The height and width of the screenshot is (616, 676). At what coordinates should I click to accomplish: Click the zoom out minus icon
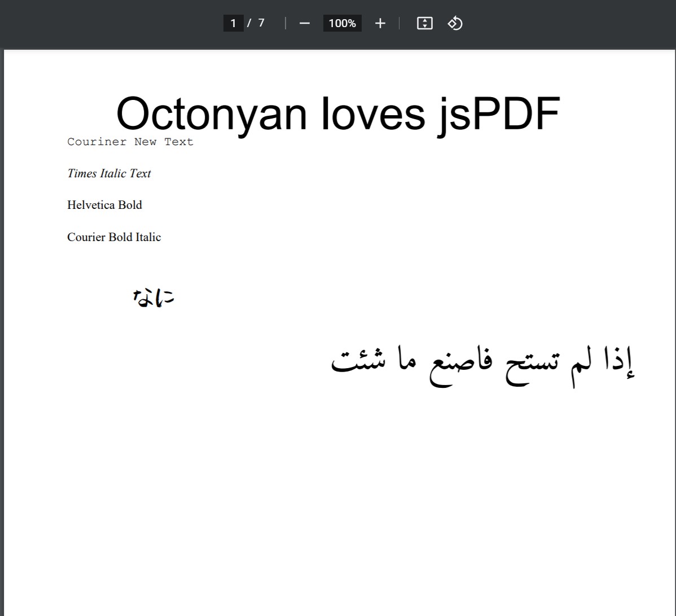(x=304, y=23)
